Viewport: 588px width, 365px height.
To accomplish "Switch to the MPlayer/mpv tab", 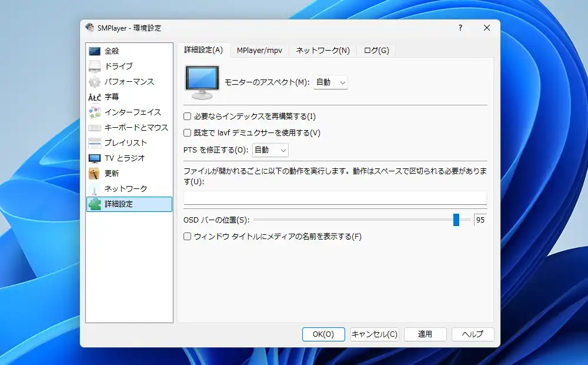I will point(260,51).
